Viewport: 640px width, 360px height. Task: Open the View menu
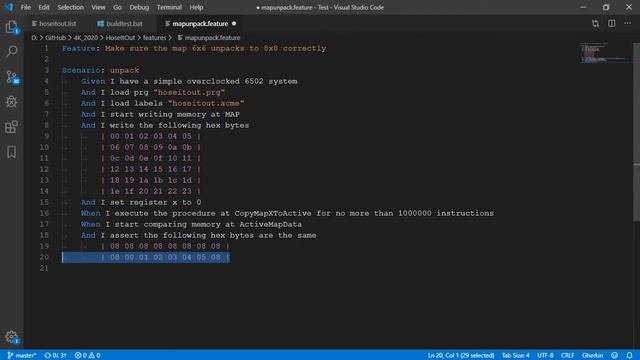98,7
